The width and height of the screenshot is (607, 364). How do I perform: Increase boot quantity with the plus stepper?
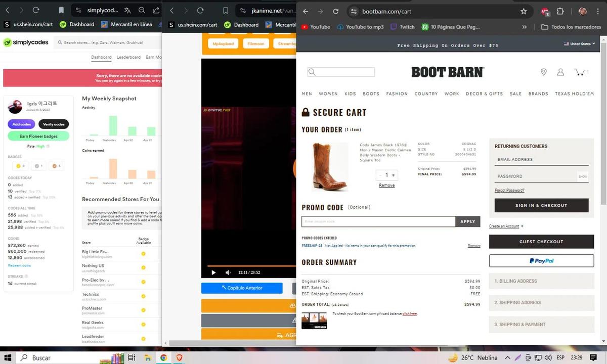[x=393, y=175]
